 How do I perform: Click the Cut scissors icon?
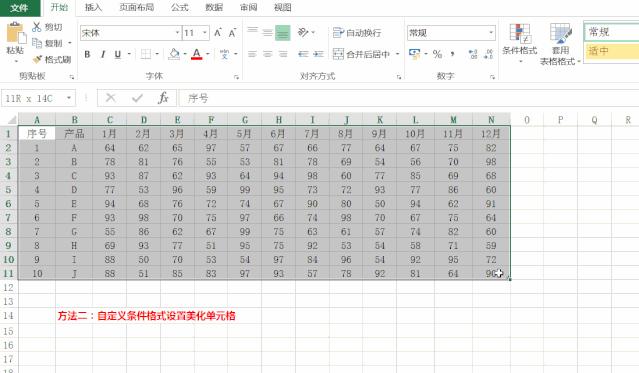pos(37,27)
